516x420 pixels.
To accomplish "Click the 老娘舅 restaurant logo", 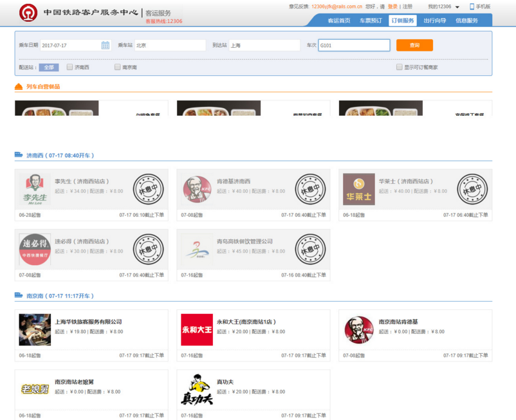I will click(x=35, y=390).
